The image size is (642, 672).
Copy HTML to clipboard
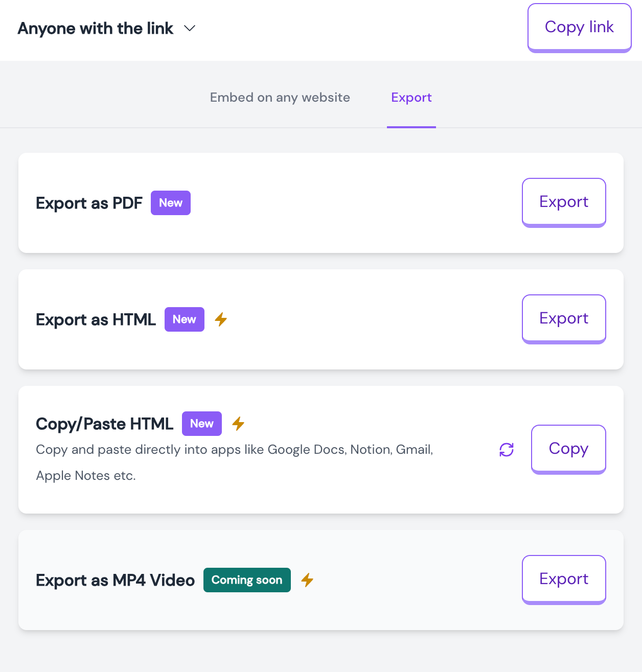tap(568, 449)
